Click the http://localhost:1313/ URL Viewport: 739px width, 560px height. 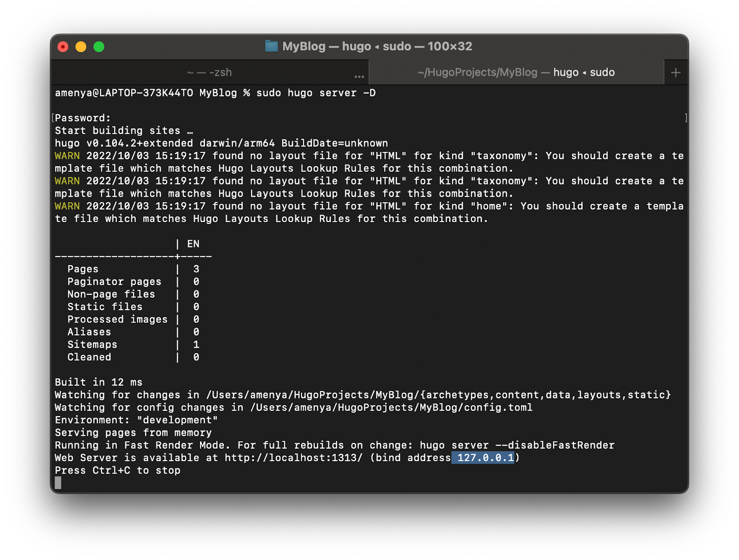click(294, 458)
